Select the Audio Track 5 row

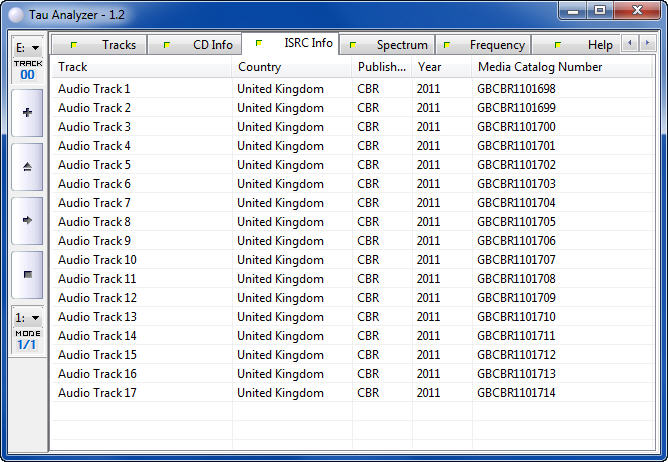[x=94, y=165]
